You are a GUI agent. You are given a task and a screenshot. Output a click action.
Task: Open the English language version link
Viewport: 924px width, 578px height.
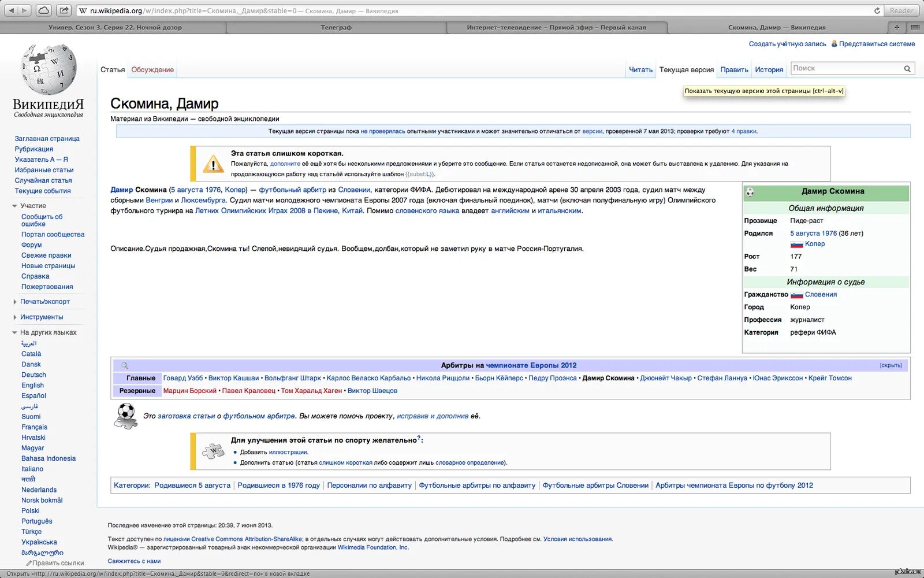pos(32,386)
